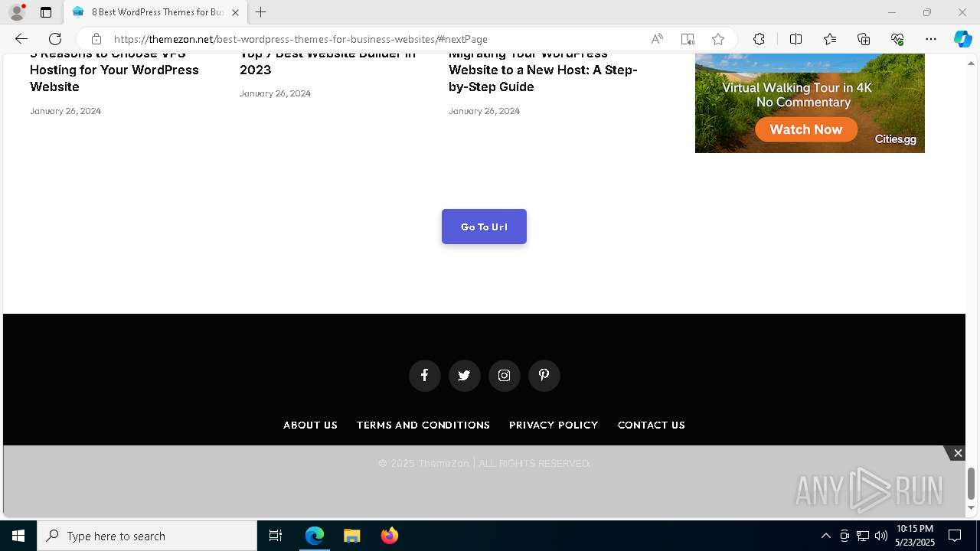This screenshot has height=551, width=980.
Task: Open Best Website Builder in 2023 article
Action: pos(328,62)
